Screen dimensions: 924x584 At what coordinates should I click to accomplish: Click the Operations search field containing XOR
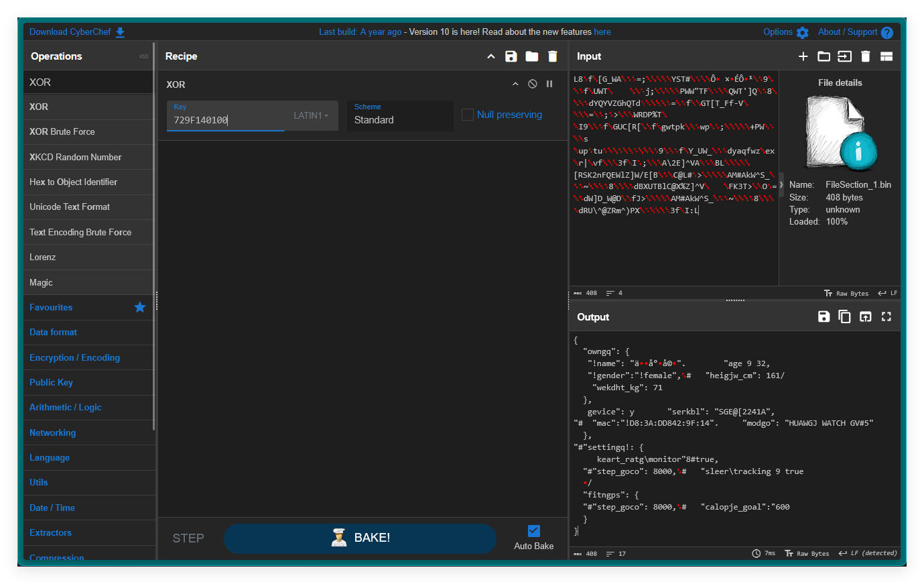88,82
